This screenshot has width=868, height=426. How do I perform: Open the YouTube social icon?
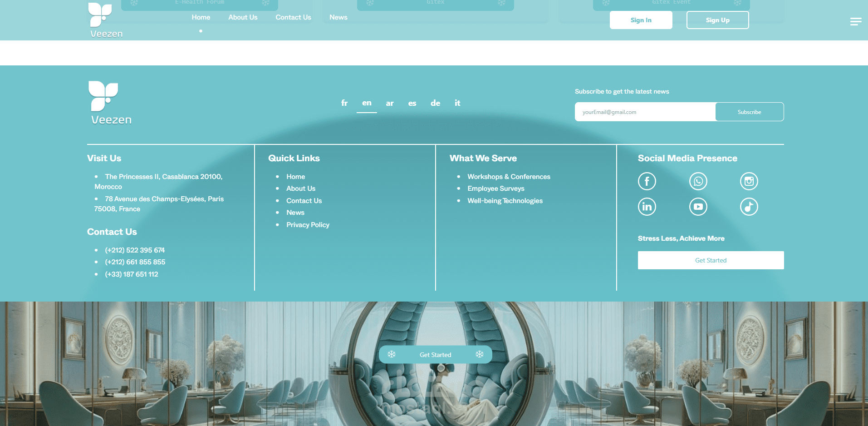tap(698, 207)
